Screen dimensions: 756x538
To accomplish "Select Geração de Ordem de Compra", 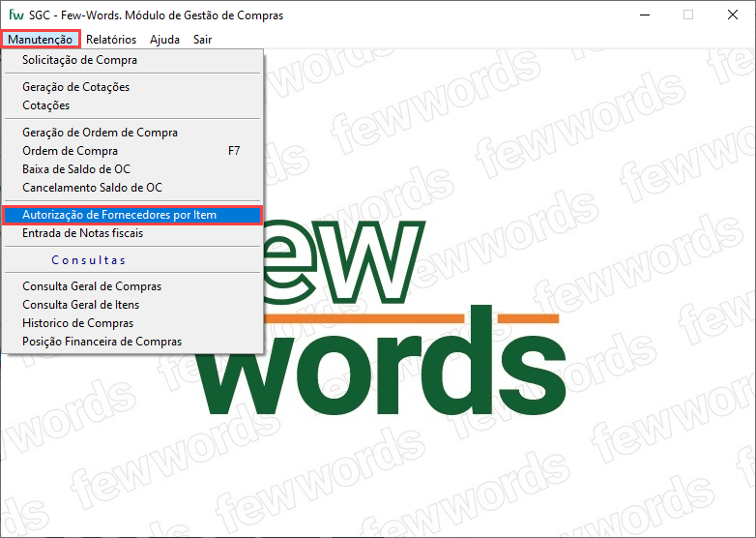I will coord(132,133).
